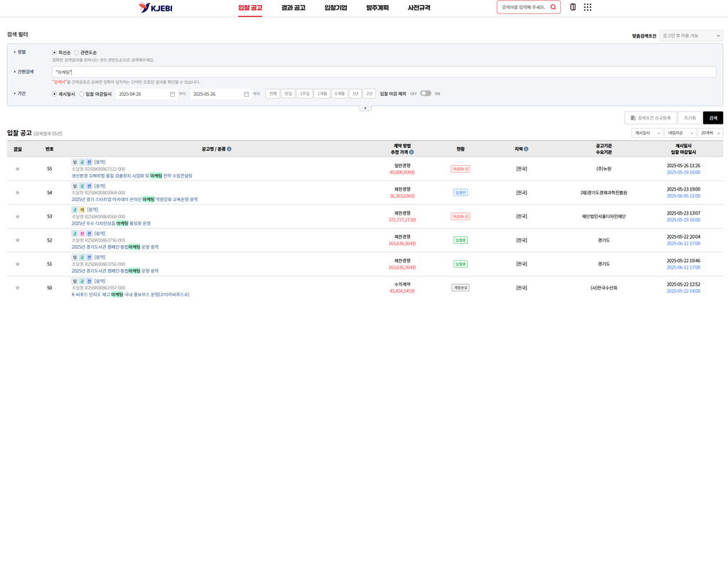Open K-씨푸드 인지도 제고 notice

[131, 295]
